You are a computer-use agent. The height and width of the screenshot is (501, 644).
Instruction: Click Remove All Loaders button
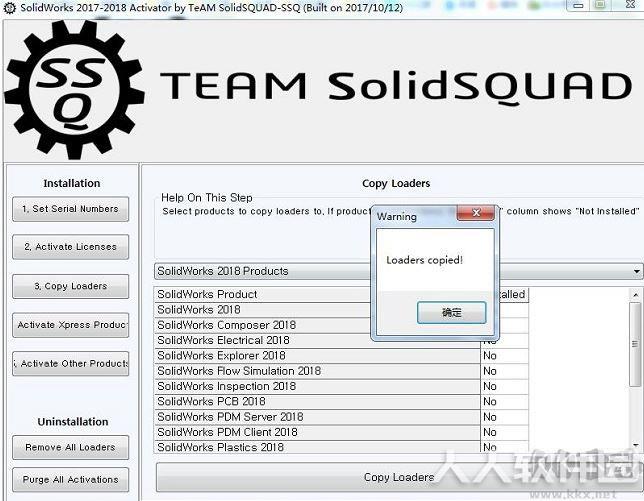tap(70, 447)
